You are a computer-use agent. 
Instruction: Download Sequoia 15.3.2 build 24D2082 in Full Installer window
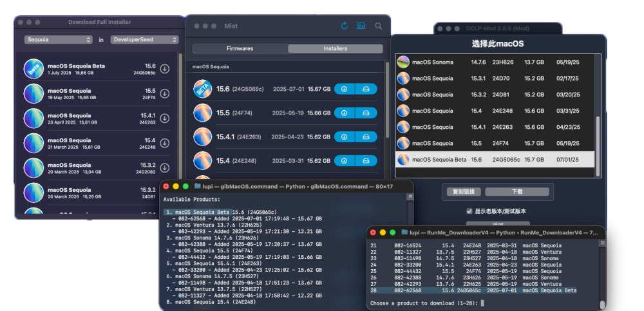click(165, 167)
